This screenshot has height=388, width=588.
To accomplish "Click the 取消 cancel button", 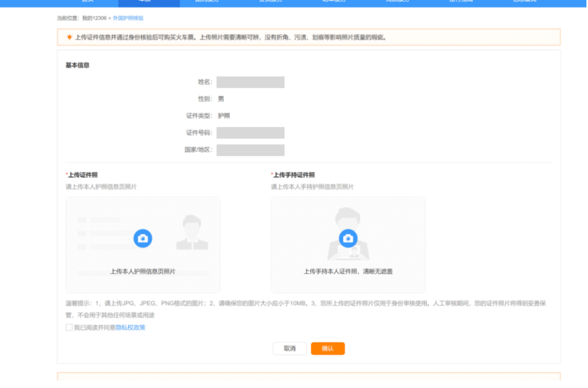I will (x=290, y=348).
